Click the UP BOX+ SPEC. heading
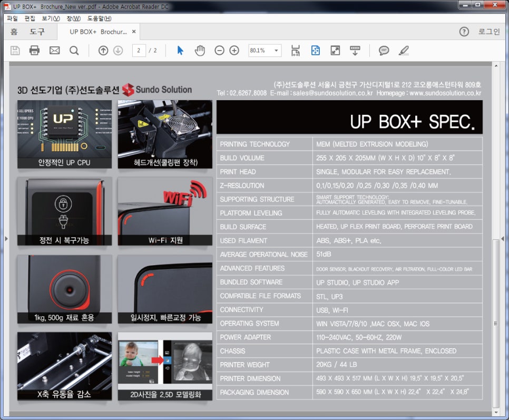 (x=412, y=122)
